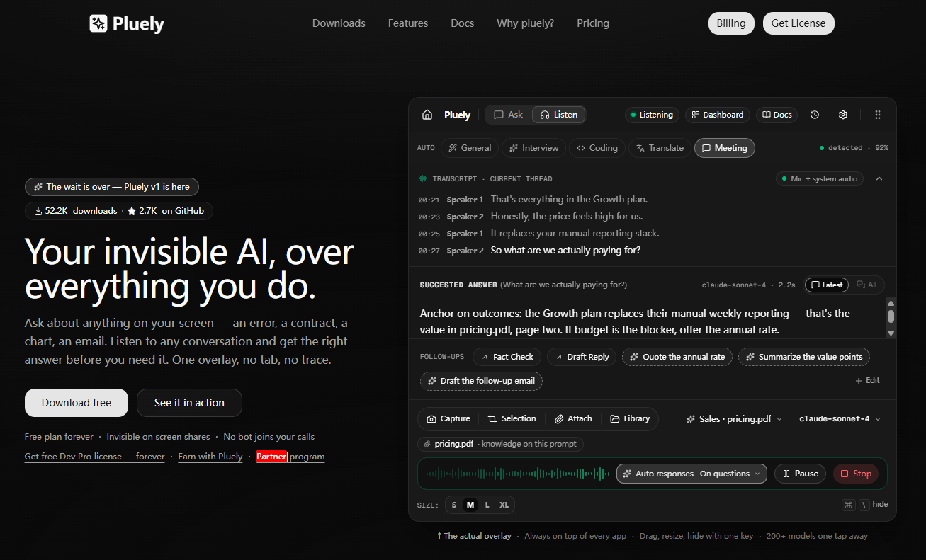
Task: Switch to Listen mode
Action: point(558,115)
